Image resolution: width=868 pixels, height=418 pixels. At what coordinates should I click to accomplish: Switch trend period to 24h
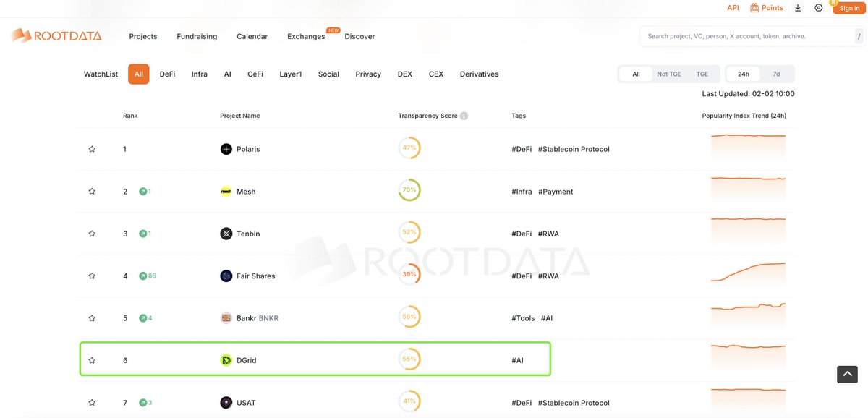pos(744,74)
